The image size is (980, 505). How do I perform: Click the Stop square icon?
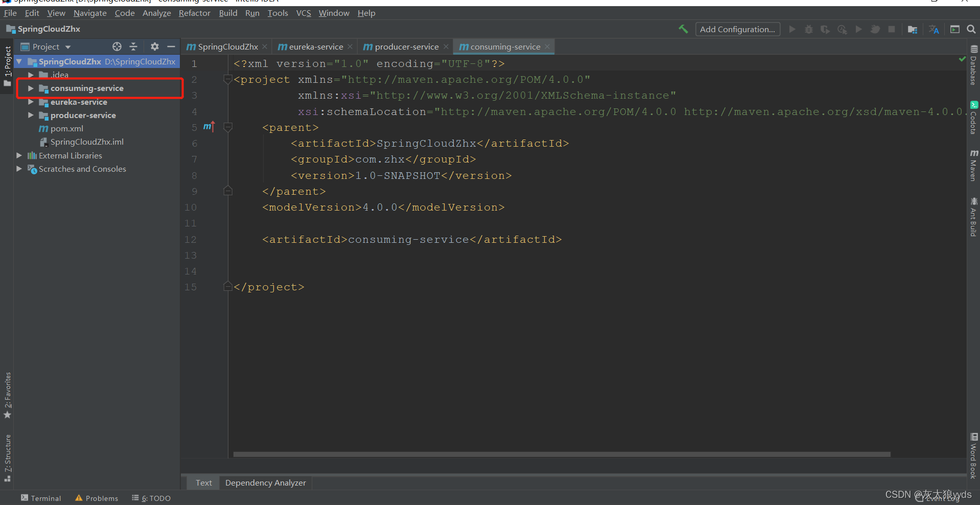tap(892, 29)
